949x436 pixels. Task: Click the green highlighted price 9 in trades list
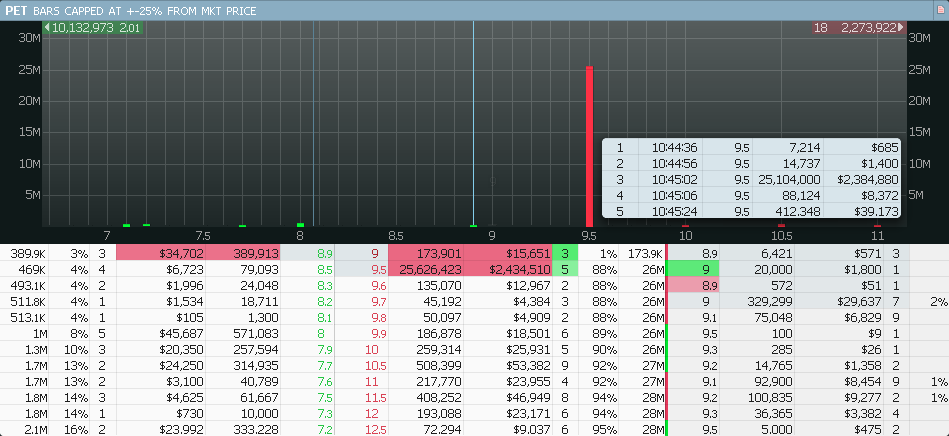[x=694, y=269]
